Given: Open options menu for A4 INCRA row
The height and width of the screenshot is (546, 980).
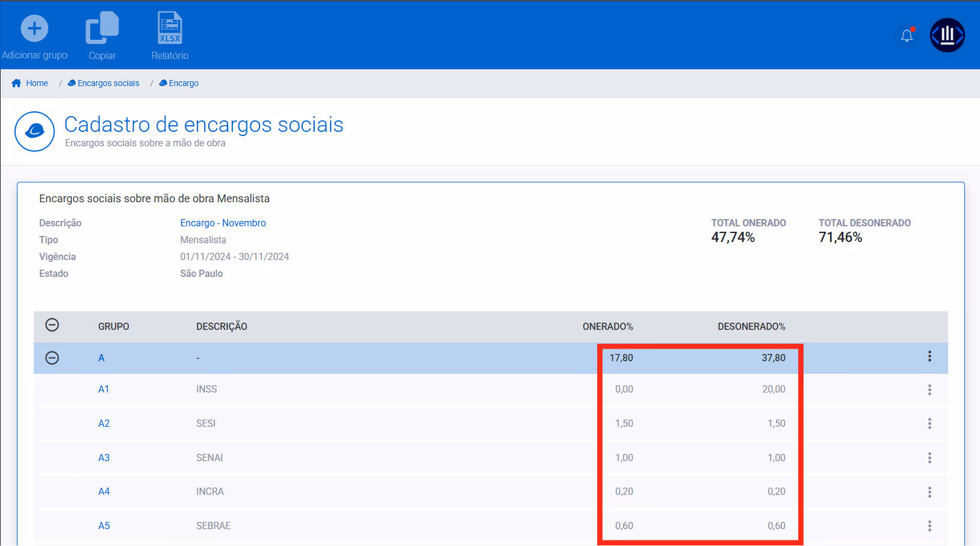Looking at the screenshot, I should (929, 492).
